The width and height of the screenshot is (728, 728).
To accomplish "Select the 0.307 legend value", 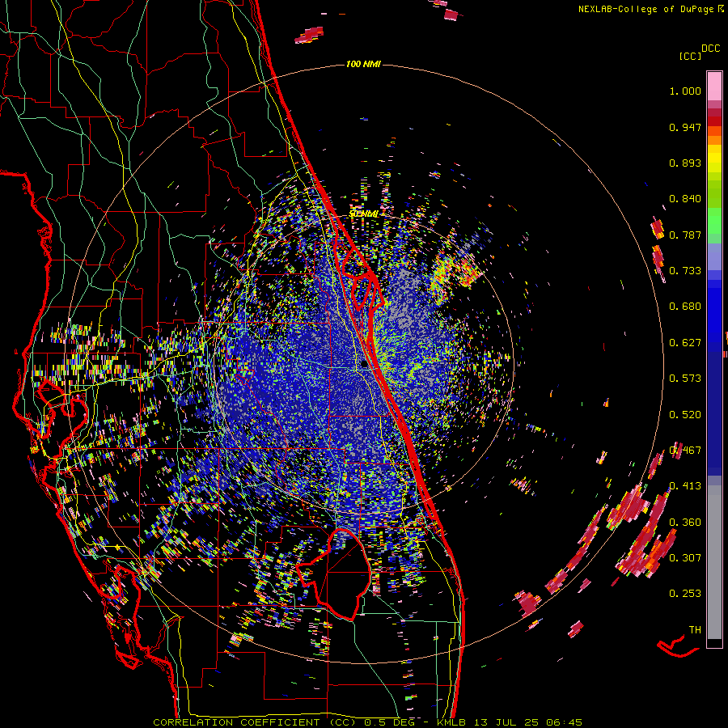I will [x=685, y=557].
